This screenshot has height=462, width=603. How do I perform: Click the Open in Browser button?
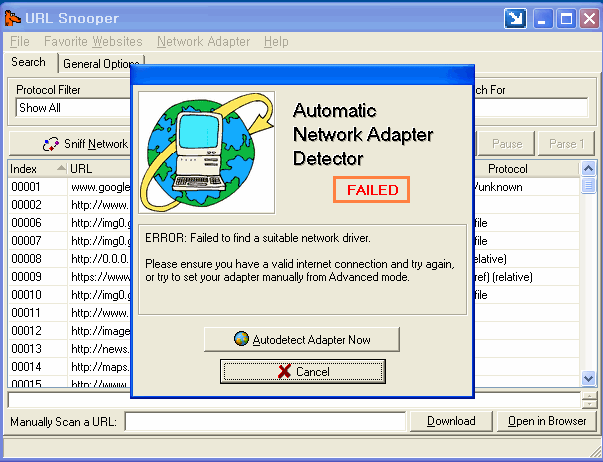547,421
